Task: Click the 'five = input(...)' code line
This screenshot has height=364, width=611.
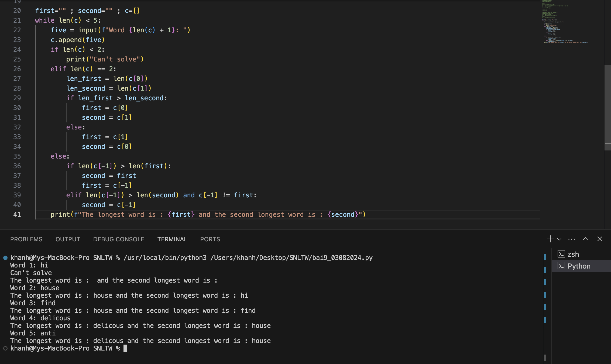Action: pos(121,30)
